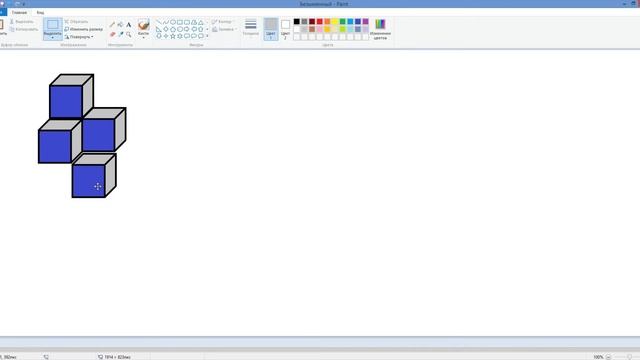Pick the dark red color swatch

click(312, 21)
